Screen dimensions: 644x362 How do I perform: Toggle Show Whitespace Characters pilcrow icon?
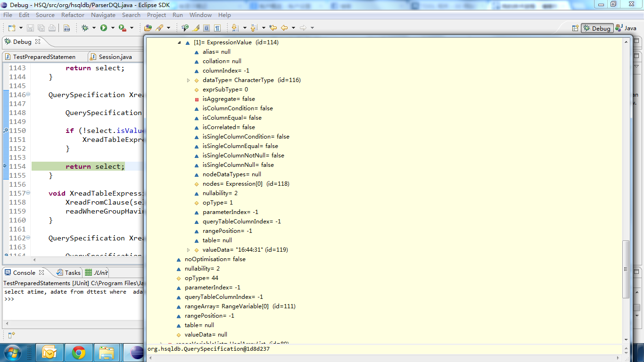pyautogui.click(x=217, y=28)
